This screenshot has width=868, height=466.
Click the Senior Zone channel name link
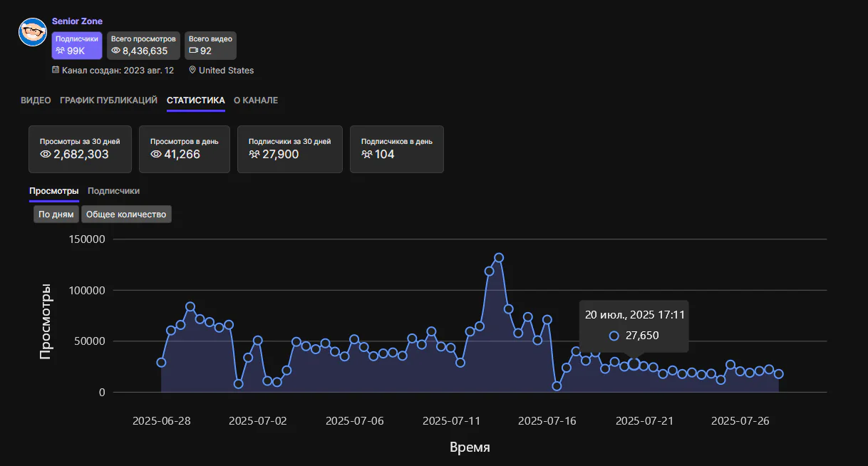tap(76, 21)
